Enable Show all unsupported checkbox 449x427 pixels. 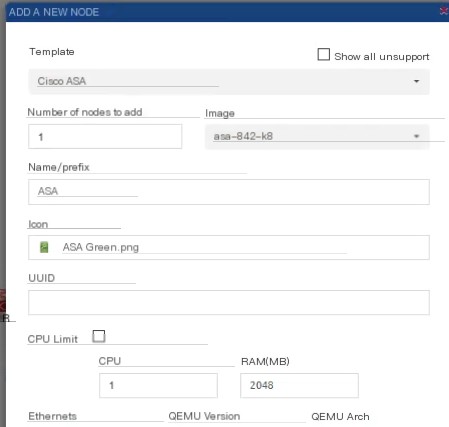point(324,54)
